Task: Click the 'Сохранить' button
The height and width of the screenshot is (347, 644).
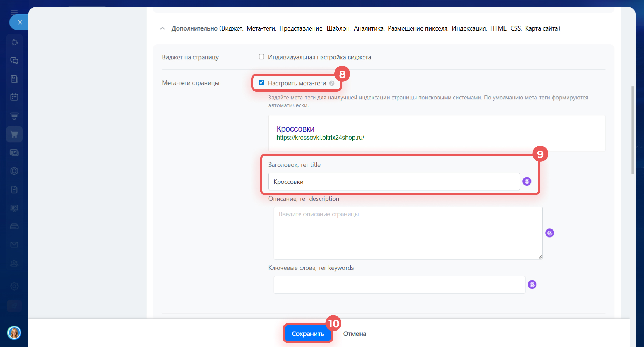Action: 308,334
